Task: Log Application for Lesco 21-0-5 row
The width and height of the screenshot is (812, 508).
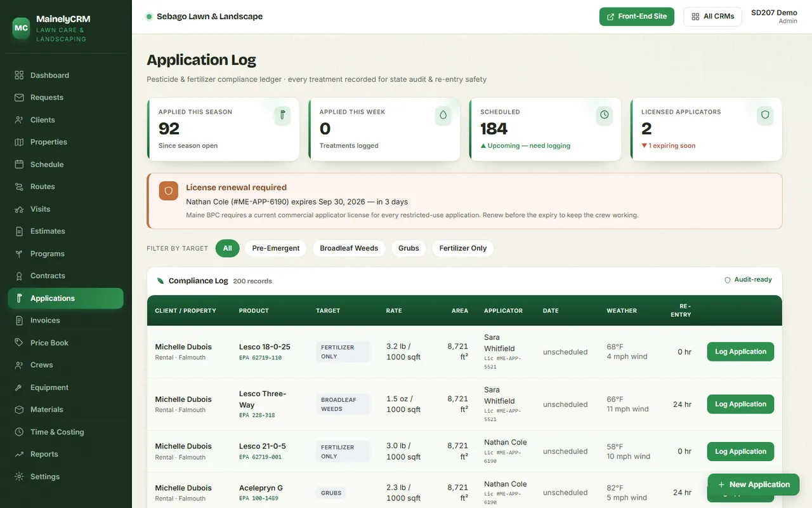Action: click(740, 451)
